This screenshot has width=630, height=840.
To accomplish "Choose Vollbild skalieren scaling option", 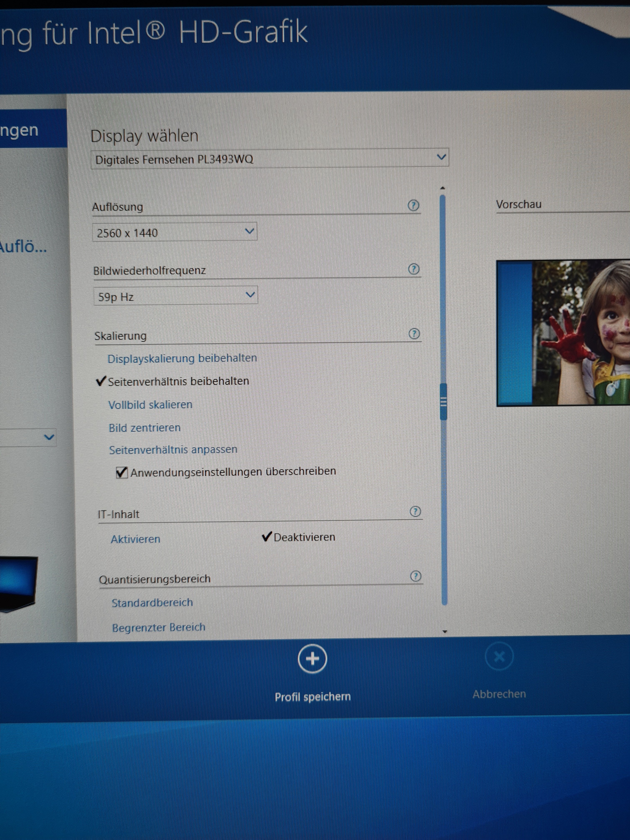I will [x=150, y=405].
